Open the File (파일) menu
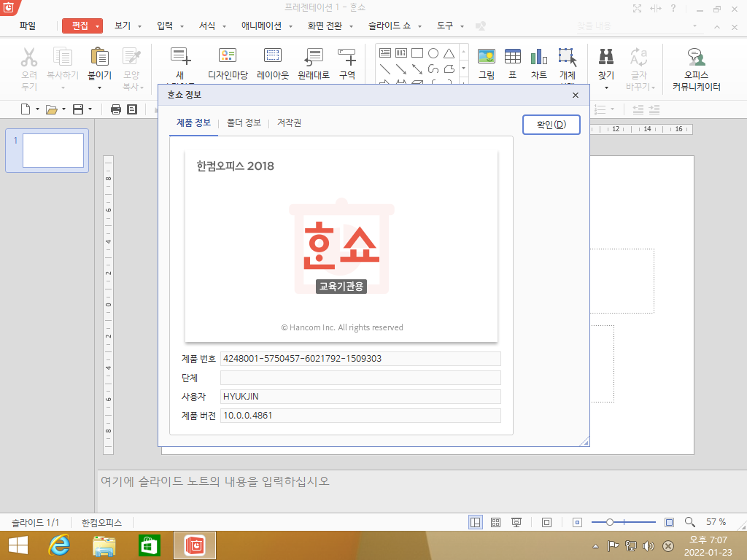 [28, 26]
